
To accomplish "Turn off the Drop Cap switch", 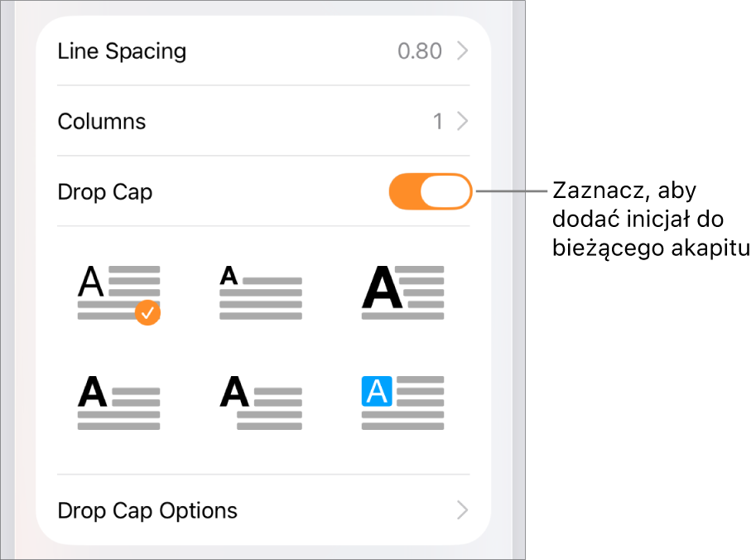I will point(430,192).
